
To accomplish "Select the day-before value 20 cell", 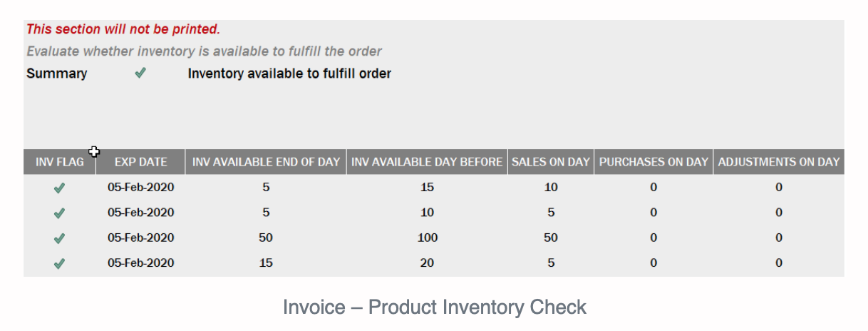I will [427, 263].
